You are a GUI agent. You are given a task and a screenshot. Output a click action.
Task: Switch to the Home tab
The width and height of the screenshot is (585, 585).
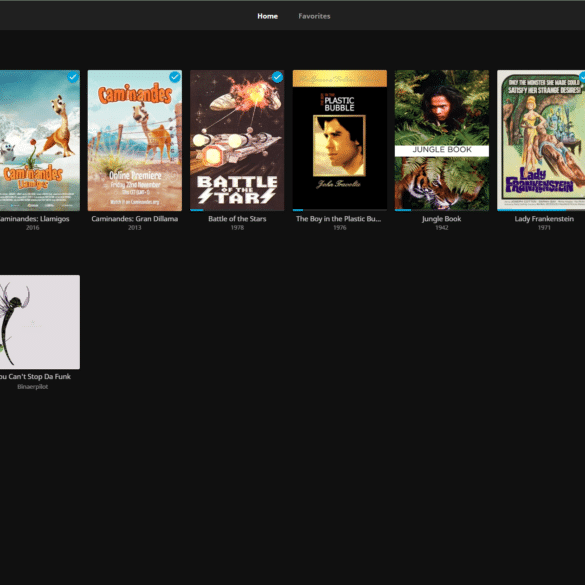267,16
